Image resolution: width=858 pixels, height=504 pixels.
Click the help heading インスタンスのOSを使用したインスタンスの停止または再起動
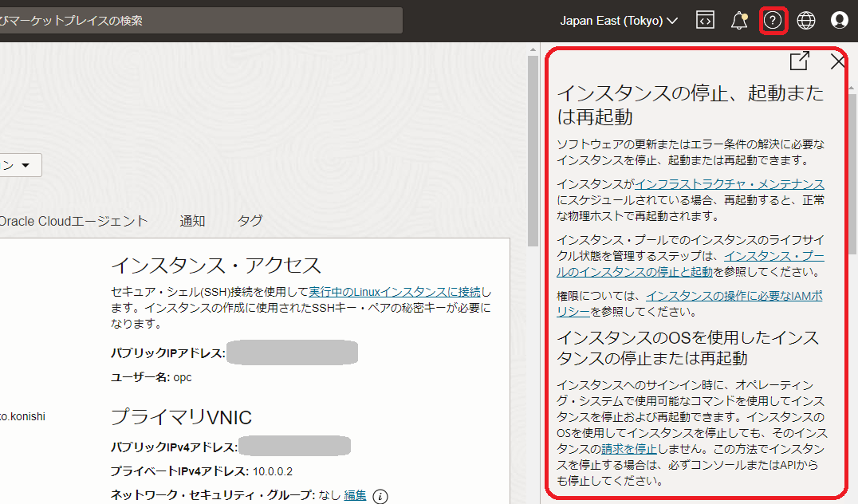coord(687,348)
